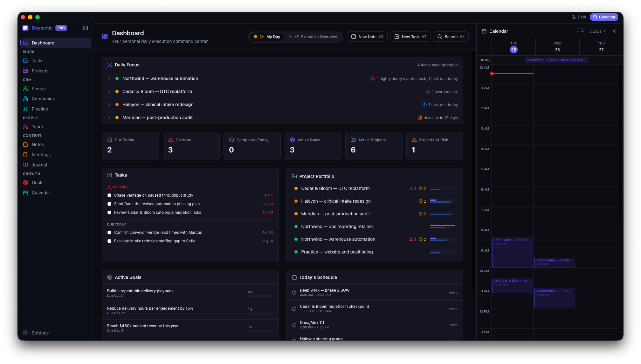Open the Marcus/Alex vendor event on Wednesday
Viewport: 641px width, 364px height.
pos(555,262)
